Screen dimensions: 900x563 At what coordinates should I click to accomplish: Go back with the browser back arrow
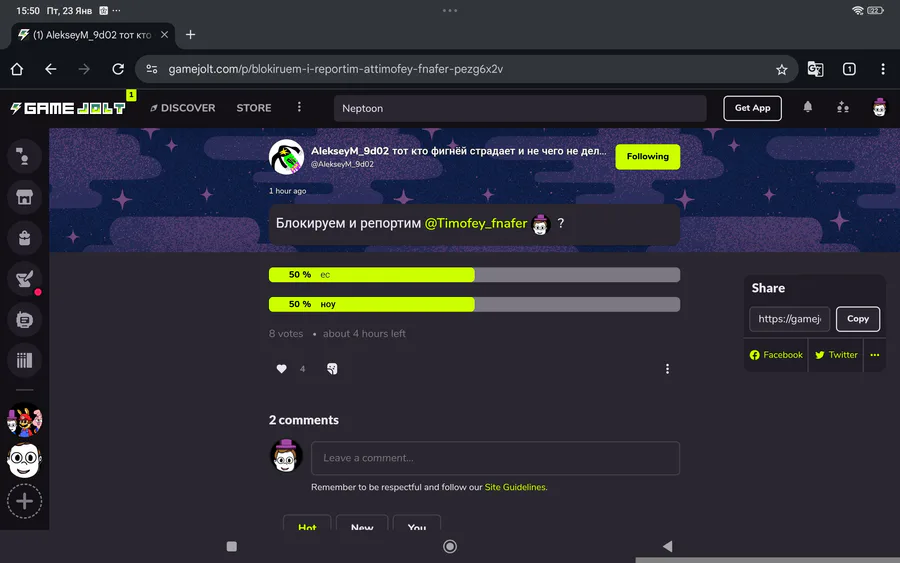click(51, 69)
